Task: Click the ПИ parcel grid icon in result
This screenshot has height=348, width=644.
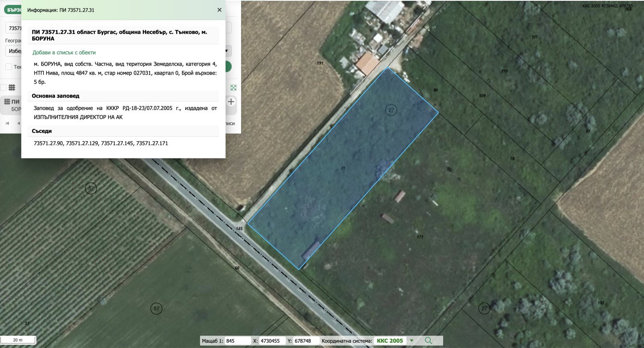Action: [x=7, y=102]
